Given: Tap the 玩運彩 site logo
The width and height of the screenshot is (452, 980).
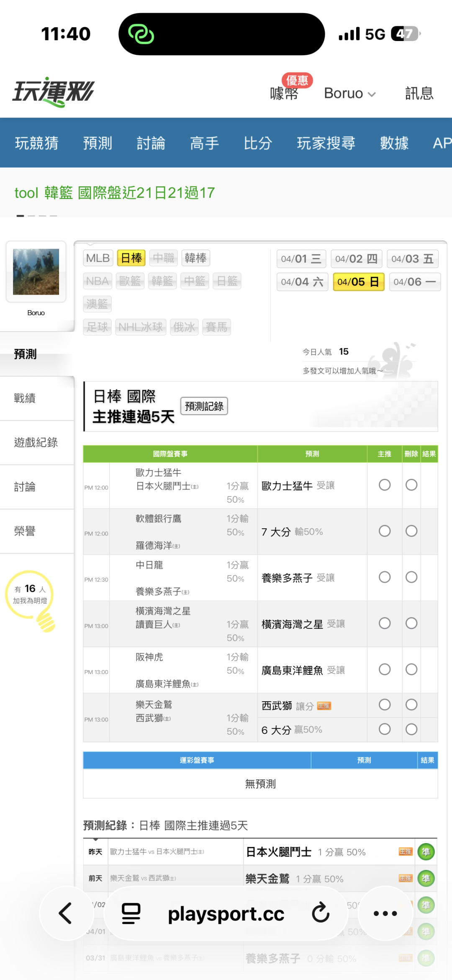Looking at the screenshot, I should point(54,92).
